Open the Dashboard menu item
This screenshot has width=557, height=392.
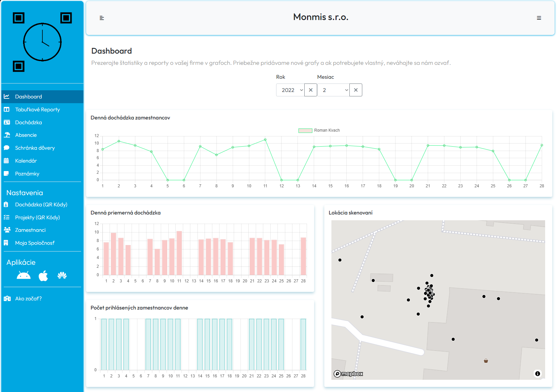pyautogui.click(x=42, y=97)
